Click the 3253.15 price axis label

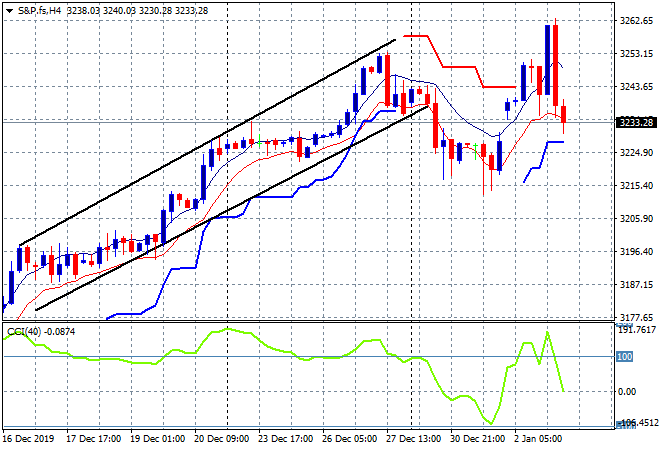(x=636, y=53)
